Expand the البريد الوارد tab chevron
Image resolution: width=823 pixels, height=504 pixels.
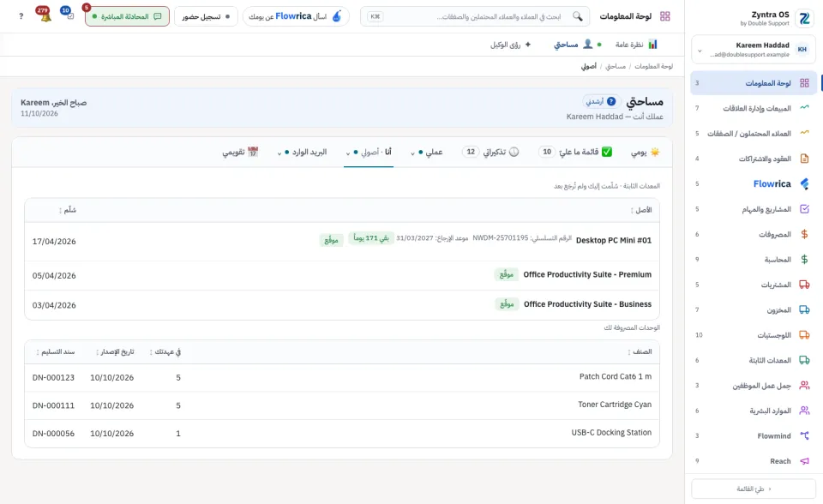tap(279, 153)
